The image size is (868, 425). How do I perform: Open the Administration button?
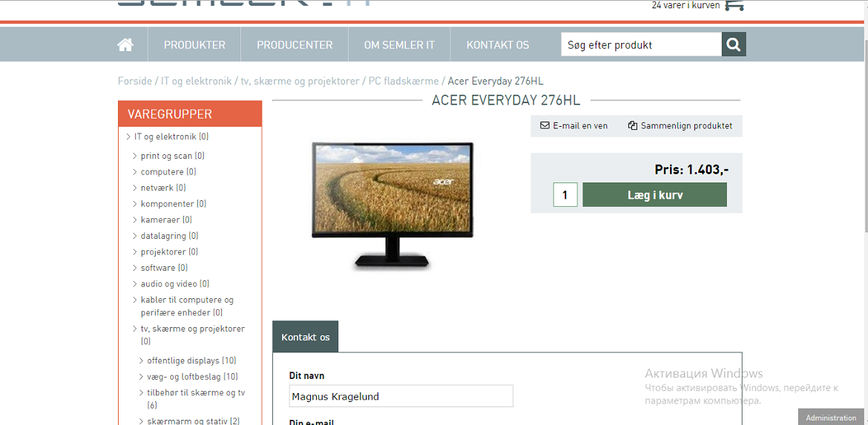point(831,418)
